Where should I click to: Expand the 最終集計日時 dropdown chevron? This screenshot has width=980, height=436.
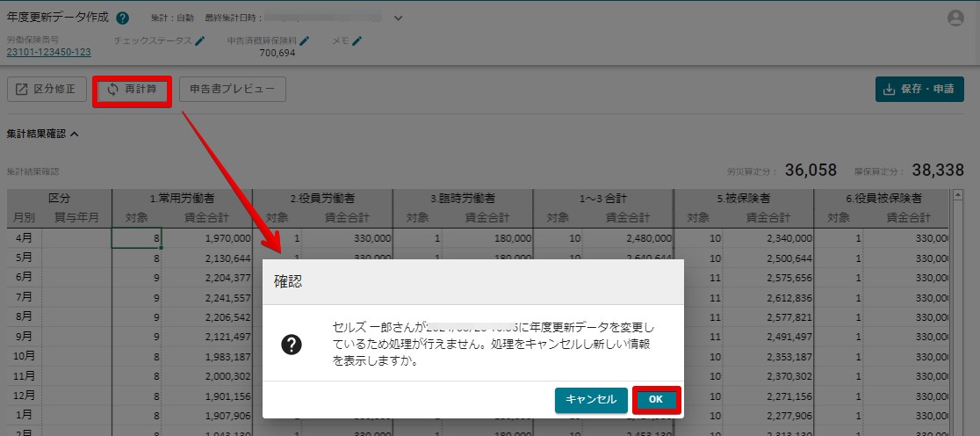[x=398, y=18]
